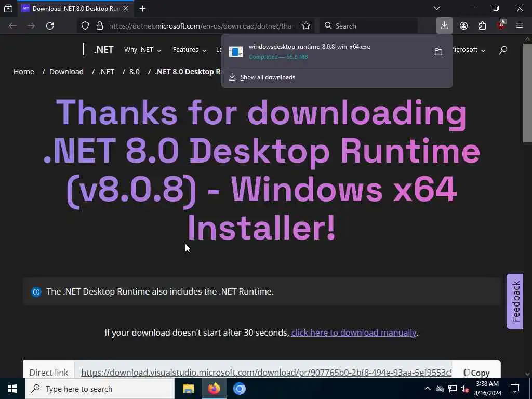Expand the list all tabs chevron
532x399 pixels.
[x=437, y=8]
